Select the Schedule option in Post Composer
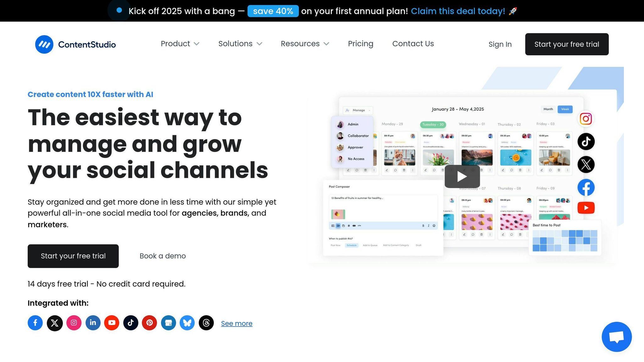 [352, 245]
